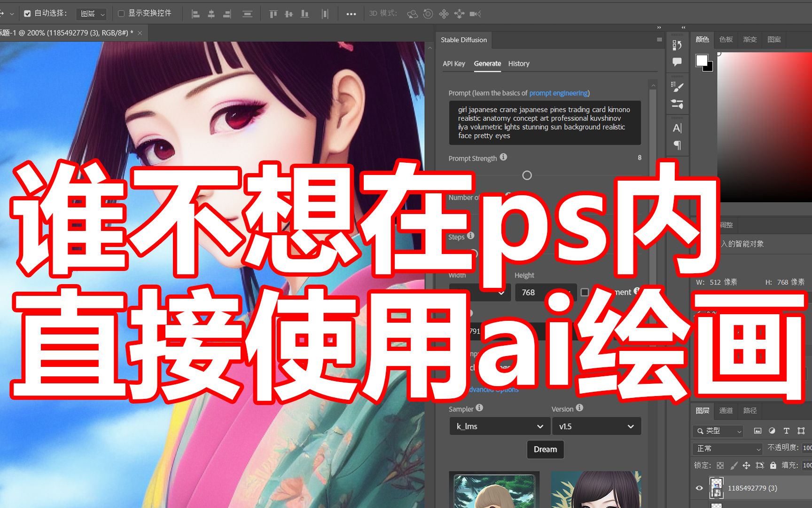Toggle prevent artboard auto-nesting lock
Image resolution: width=812 pixels, height=508 pixels.
coord(760,466)
